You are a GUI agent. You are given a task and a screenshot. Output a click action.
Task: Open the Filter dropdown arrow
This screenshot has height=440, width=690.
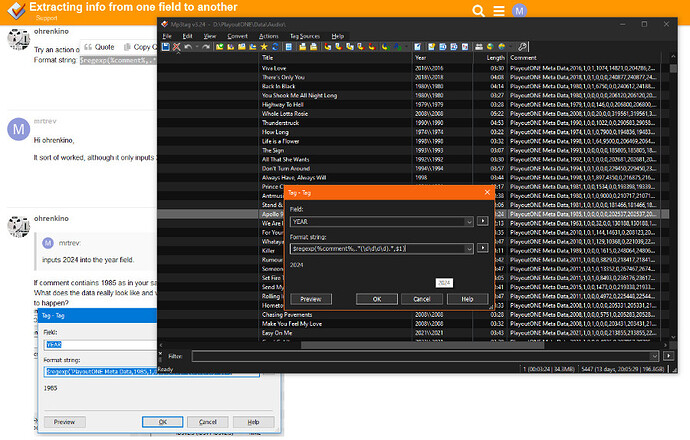click(654, 356)
